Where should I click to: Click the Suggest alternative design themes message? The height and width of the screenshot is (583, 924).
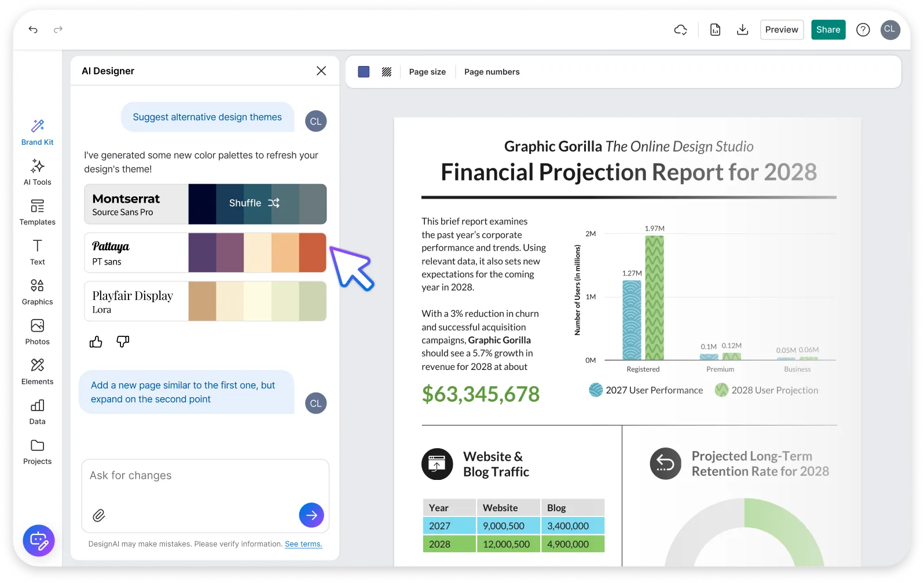click(x=207, y=118)
